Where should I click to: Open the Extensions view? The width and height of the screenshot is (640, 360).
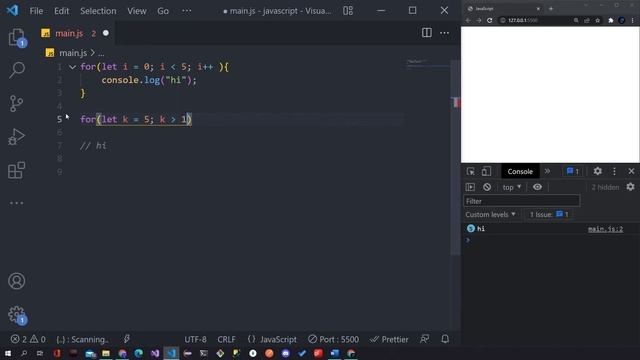pos(16,170)
